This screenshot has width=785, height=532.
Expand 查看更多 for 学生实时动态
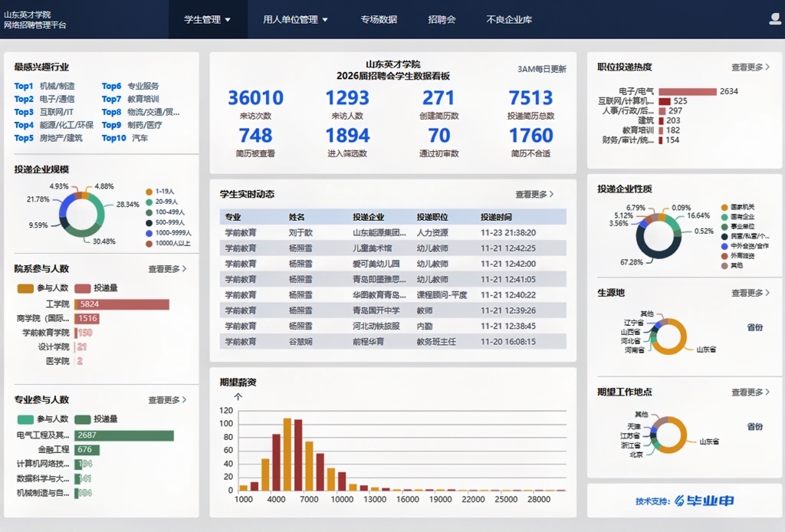point(534,195)
